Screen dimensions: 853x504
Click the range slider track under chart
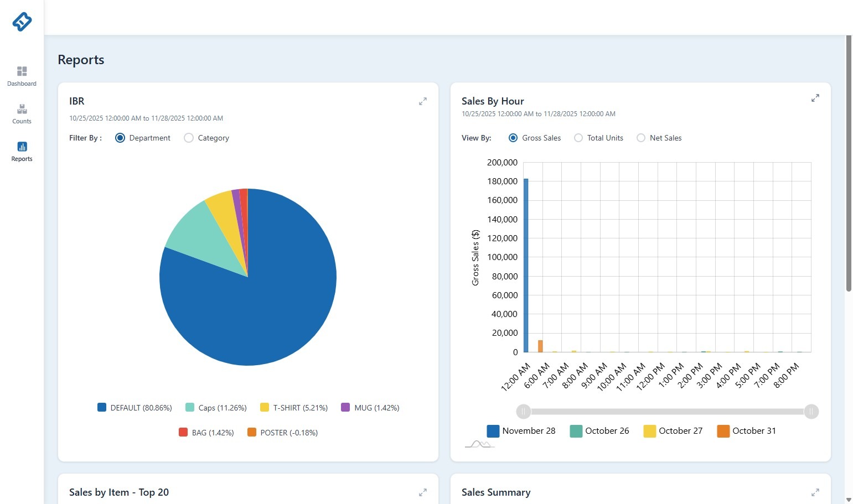pos(667,412)
